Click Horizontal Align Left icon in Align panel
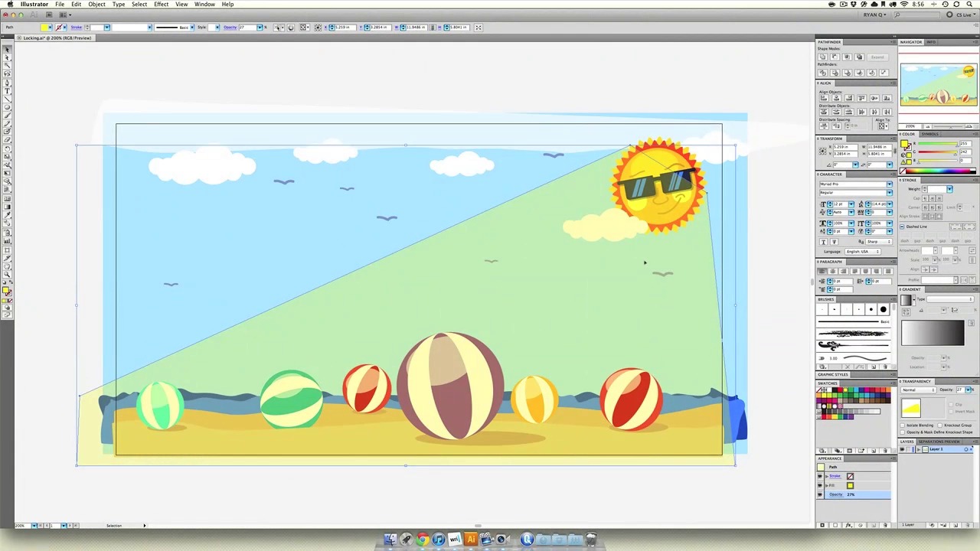This screenshot has width=980, height=551. click(824, 98)
